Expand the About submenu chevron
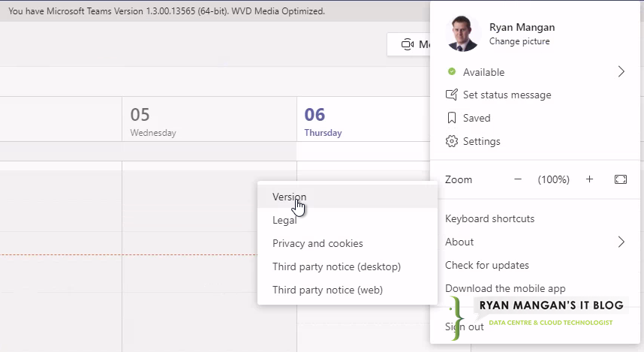 (621, 242)
